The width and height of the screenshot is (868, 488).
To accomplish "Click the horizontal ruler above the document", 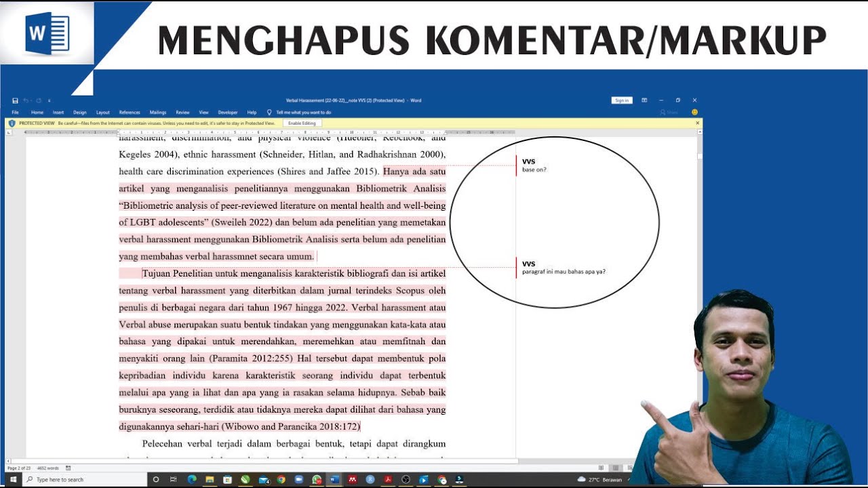I will click(x=271, y=132).
